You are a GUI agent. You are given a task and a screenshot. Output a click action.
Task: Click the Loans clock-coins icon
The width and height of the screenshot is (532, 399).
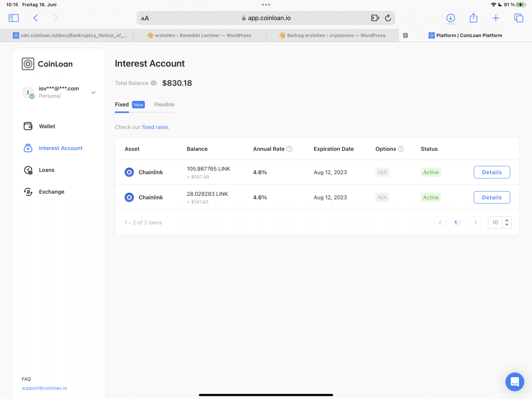[28, 170]
